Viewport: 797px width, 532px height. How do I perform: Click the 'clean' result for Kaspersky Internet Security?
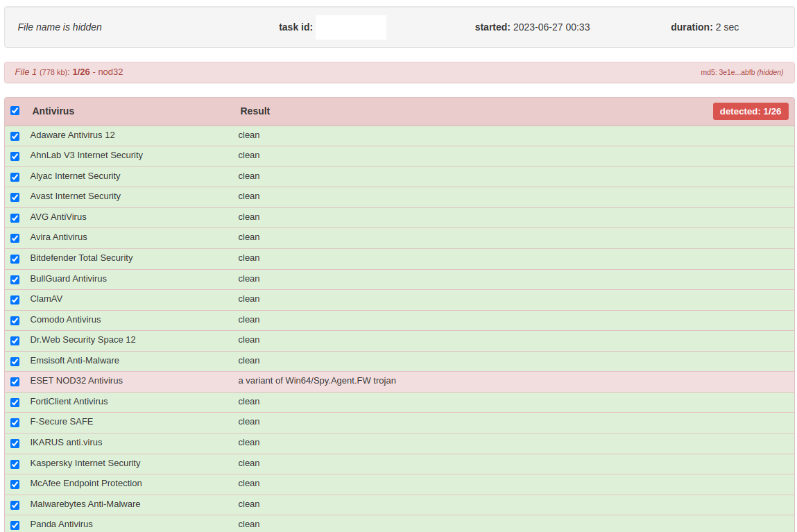click(x=249, y=463)
